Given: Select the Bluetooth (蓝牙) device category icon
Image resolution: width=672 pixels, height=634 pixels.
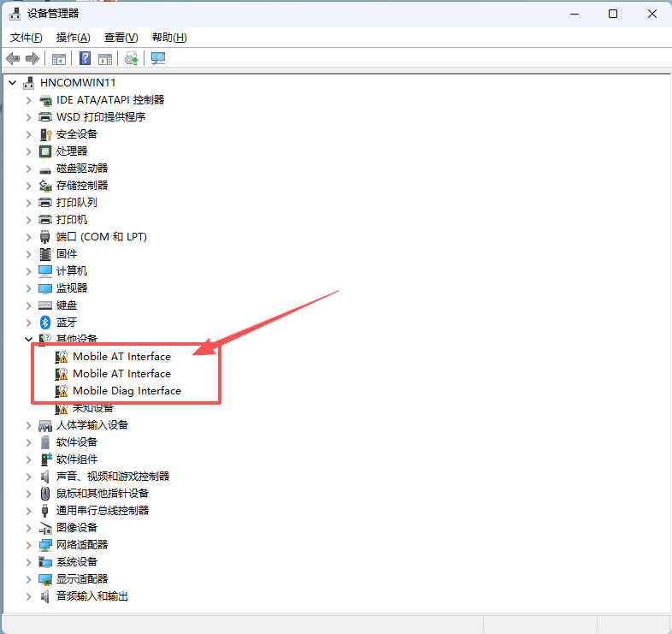Looking at the screenshot, I should pyautogui.click(x=46, y=322).
